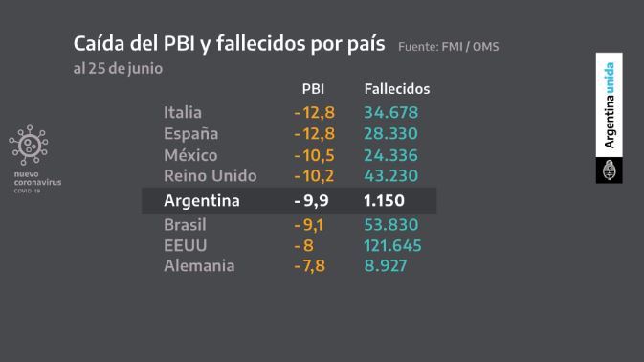This screenshot has height=362, width=644.
Task: Click the Argentina national coat of arms emblem
Action: (x=610, y=170)
